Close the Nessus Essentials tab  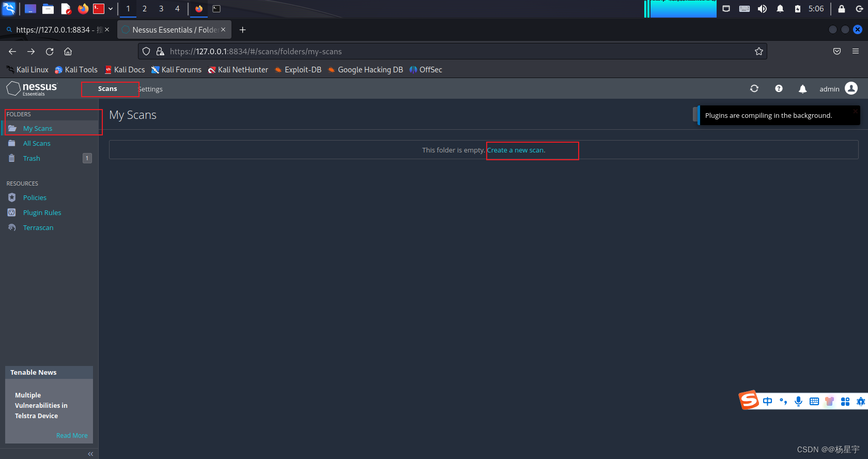click(x=223, y=29)
